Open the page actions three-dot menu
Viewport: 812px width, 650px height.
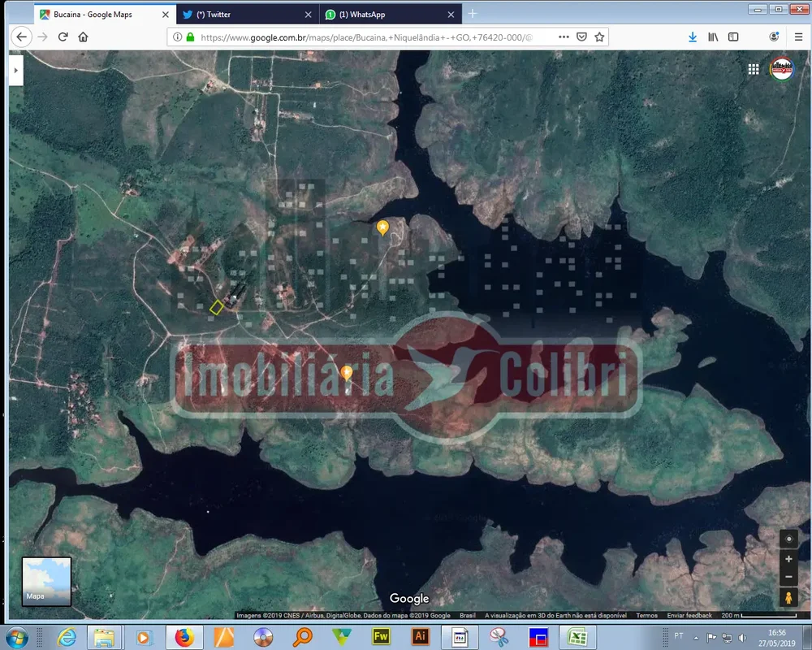click(x=564, y=37)
